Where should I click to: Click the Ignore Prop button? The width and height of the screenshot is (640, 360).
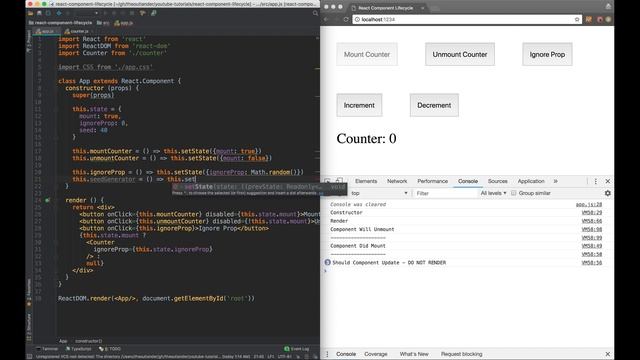click(x=547, y=54)
